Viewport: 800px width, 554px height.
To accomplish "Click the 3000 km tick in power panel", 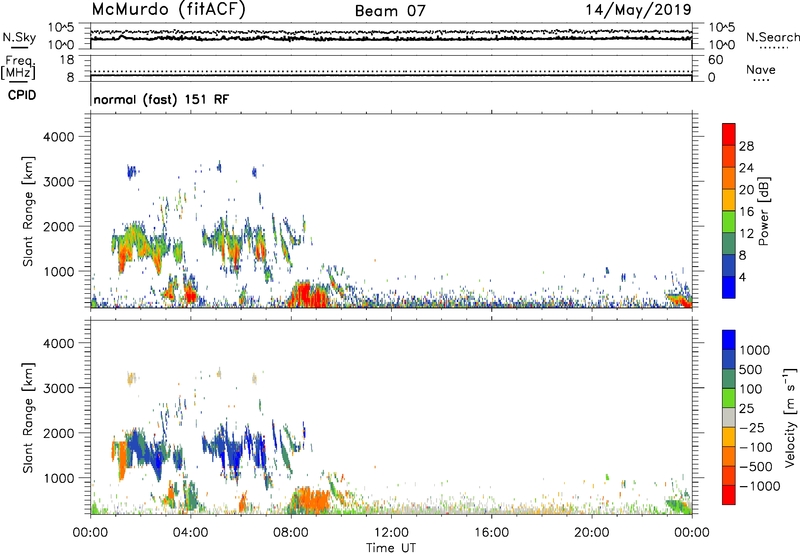I will point(59,182).
